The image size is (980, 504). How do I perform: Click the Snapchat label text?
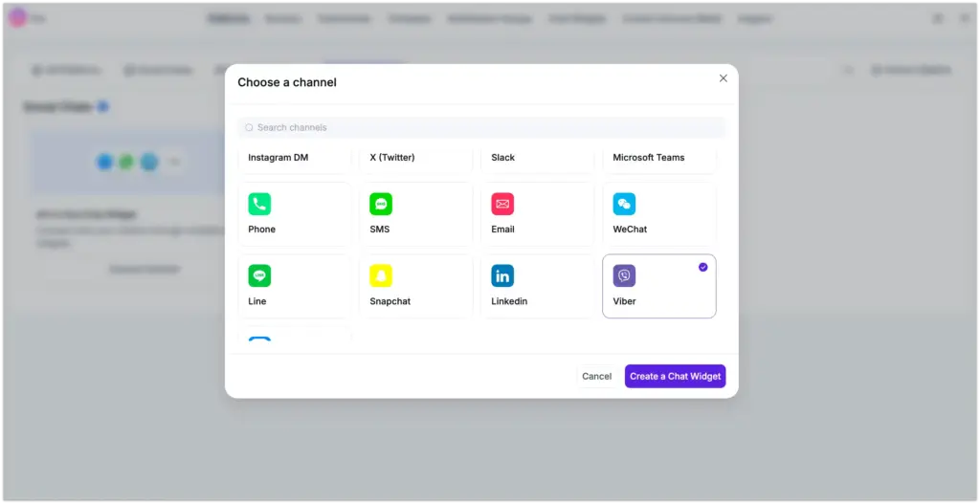click(x=390, y=301)
